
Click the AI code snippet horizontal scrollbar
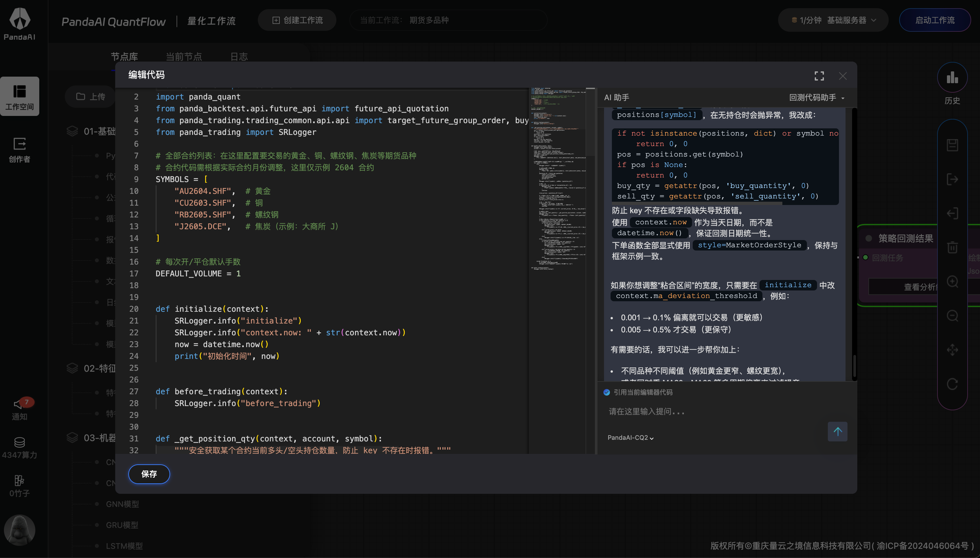pyautogui.click(x=697, y=203)
